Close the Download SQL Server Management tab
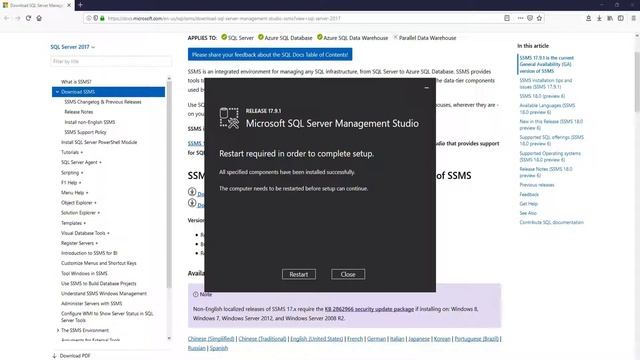The height and width of the screenshot is (360, 640). coord(69,5)
